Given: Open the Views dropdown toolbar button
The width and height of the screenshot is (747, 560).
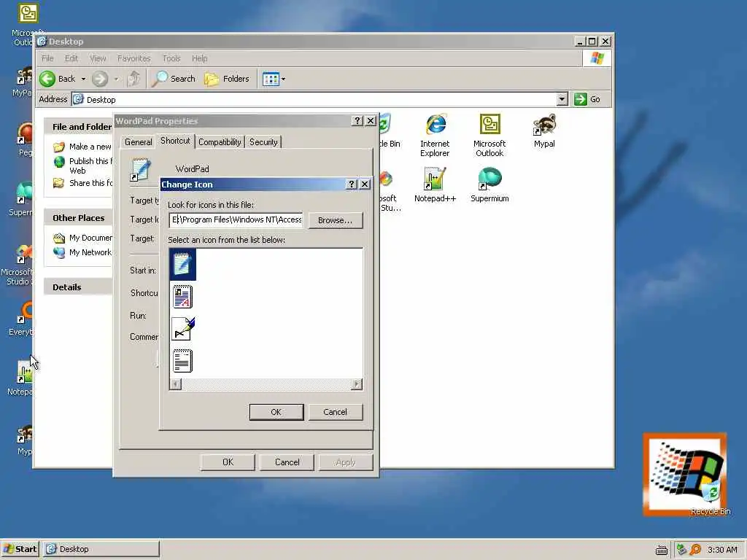Looking at the screenshot, I should [274, 79].
